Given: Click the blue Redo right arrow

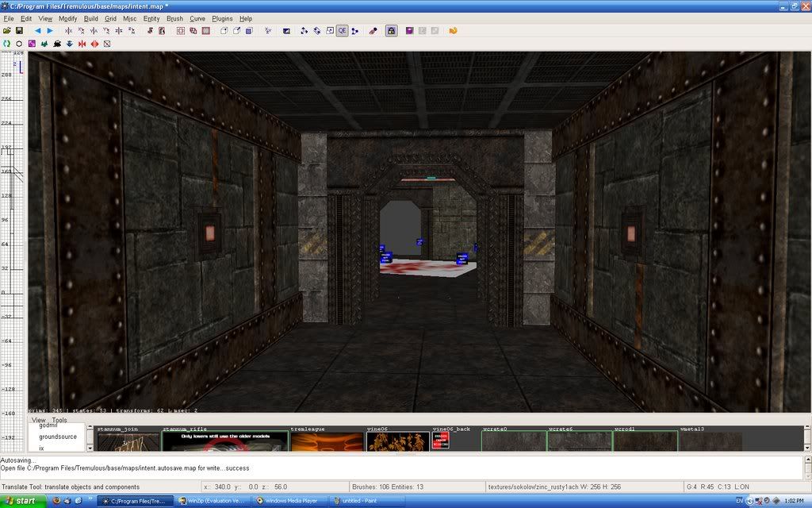Looking at the screenshot, I should [x=50, y=31].
